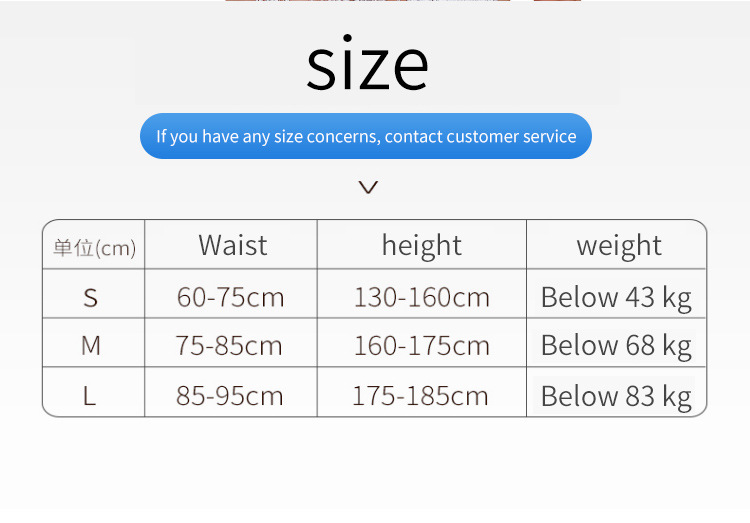The width and height of the screenshot is (750, 523).
Task: Click the 160-175cm height cell
Action: (x=421, y=346)
